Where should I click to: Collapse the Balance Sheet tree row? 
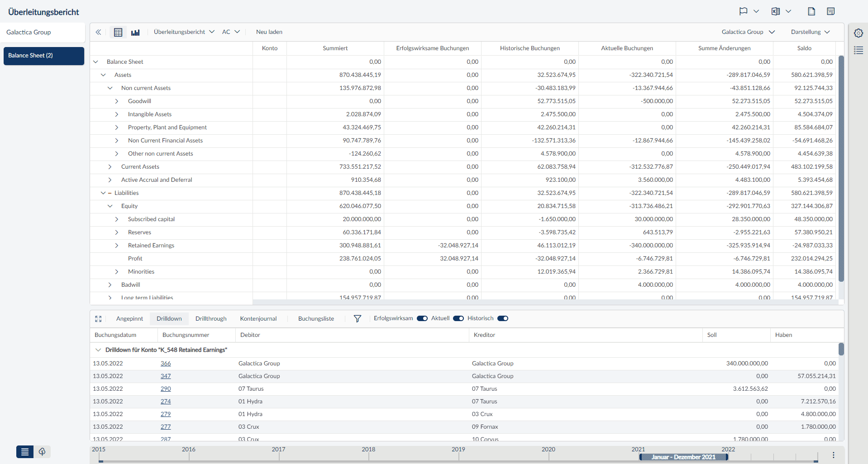[95, 62]
